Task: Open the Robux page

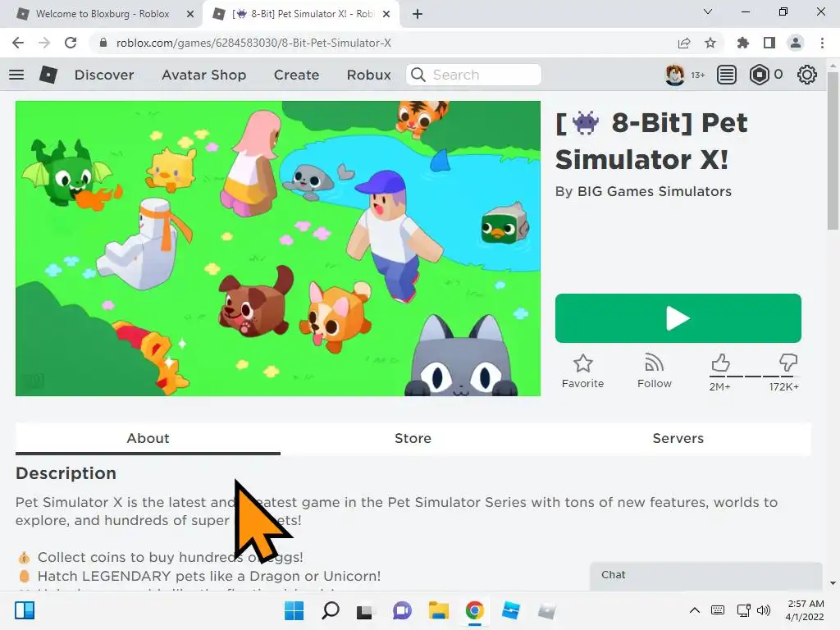Action: [368, 75]
